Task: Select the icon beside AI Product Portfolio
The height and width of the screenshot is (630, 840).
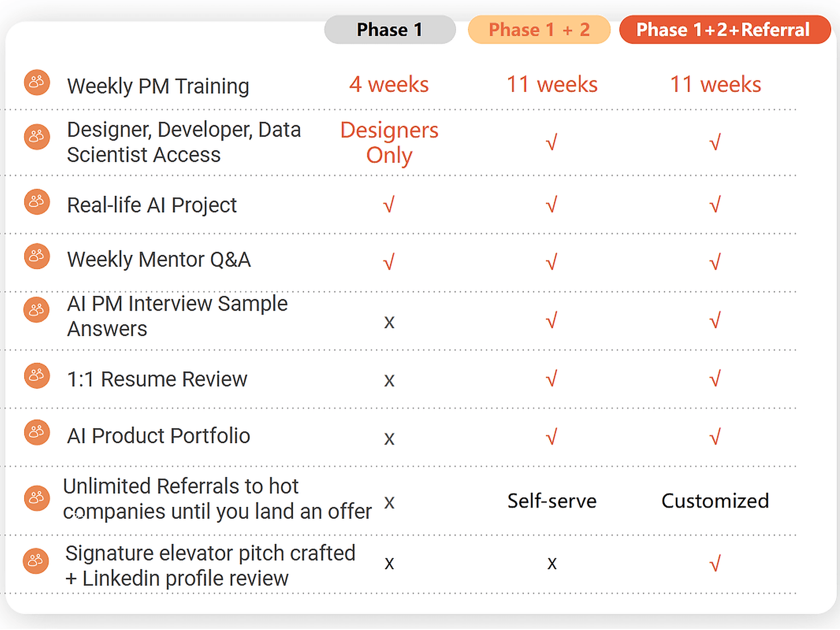Action: click(x=37, y=433)
